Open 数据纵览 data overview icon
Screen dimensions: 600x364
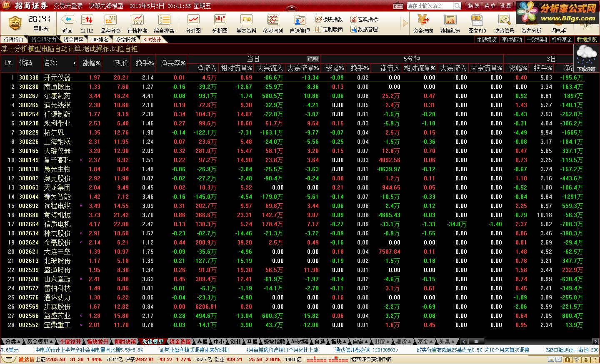(x=450, y=20)
